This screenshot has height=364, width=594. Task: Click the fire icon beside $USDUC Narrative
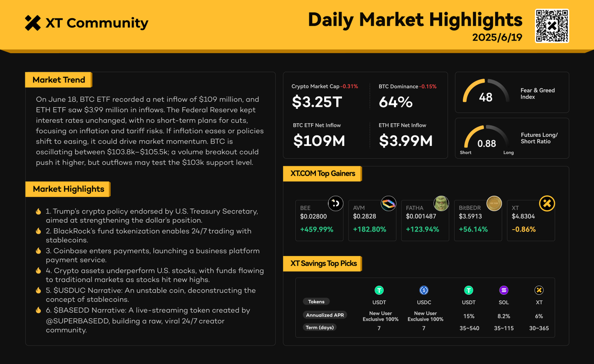[x=38, y=290]
